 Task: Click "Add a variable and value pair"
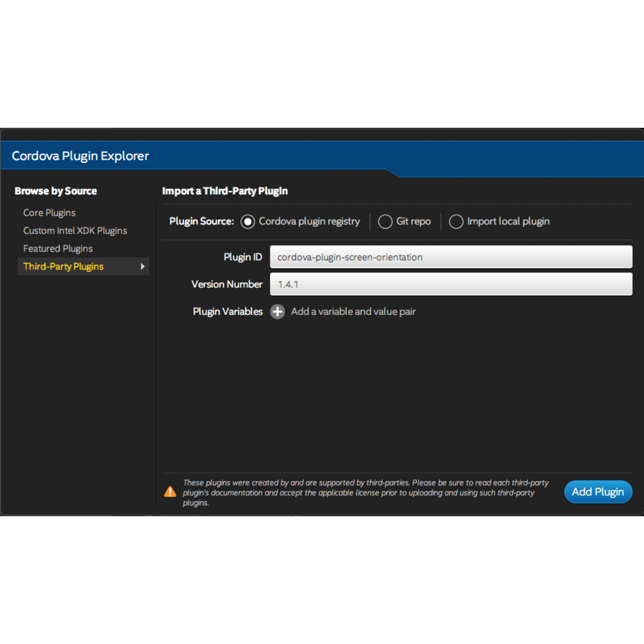pos(353,312)
